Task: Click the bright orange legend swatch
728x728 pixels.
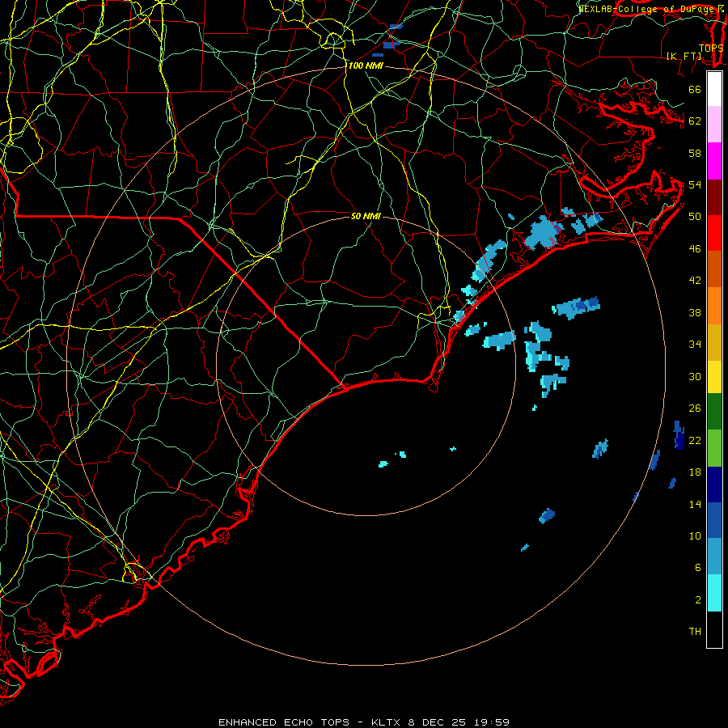Action: click(x=714, y=305)
